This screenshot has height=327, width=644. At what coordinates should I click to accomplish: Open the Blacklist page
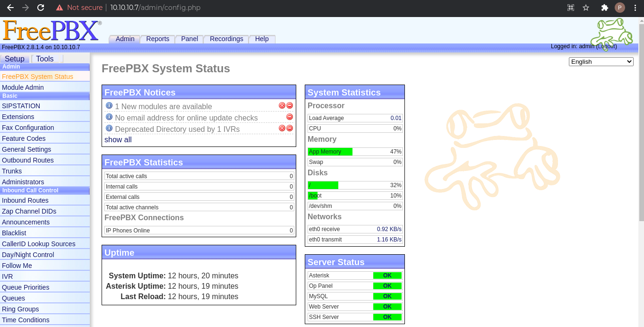45,233
